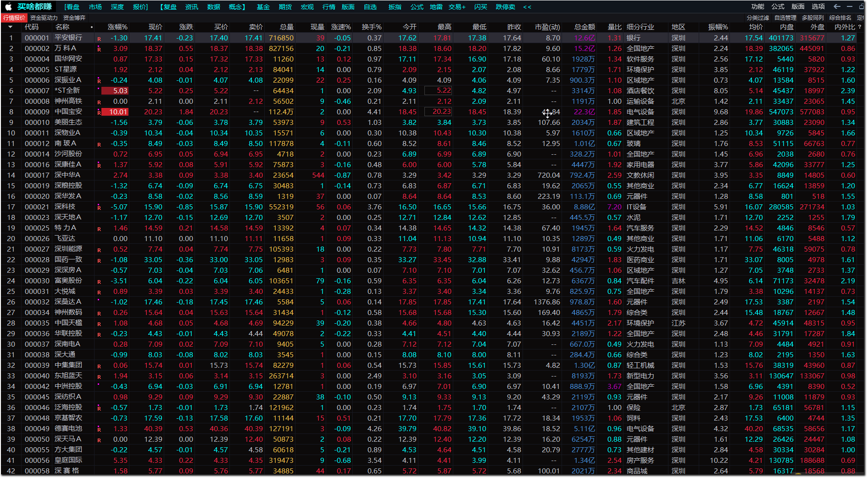Image resolution: width=868 pixels, height=478 pixels.
Task: Click the 多股同列 button
Action: click(x=813, y=18)
